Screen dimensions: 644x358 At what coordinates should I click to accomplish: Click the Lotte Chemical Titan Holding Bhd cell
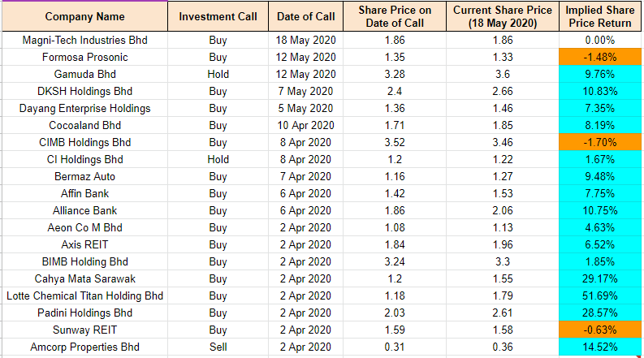(x=84, y=295)
